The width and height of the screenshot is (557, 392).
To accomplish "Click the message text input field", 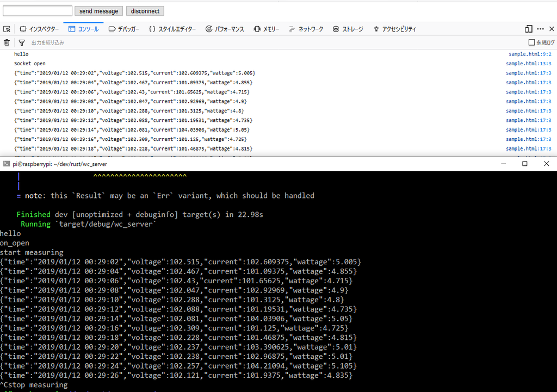I will [x=37, y=10].
